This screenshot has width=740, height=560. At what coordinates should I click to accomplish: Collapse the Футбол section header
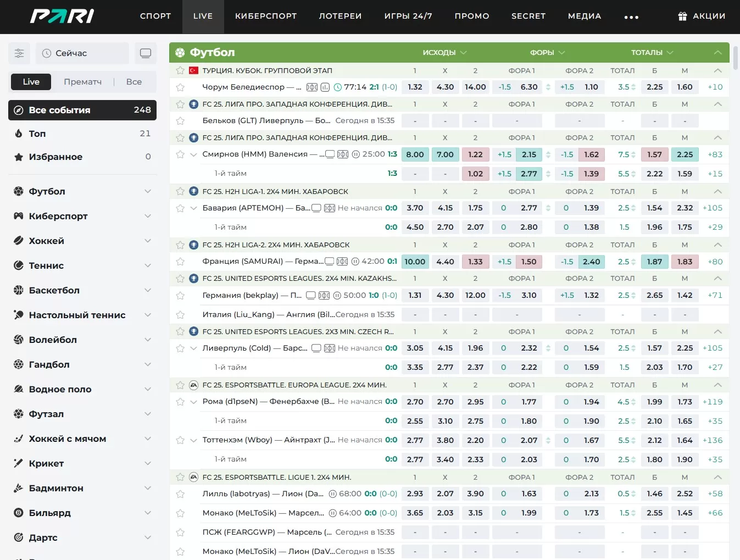pos(717,53)
